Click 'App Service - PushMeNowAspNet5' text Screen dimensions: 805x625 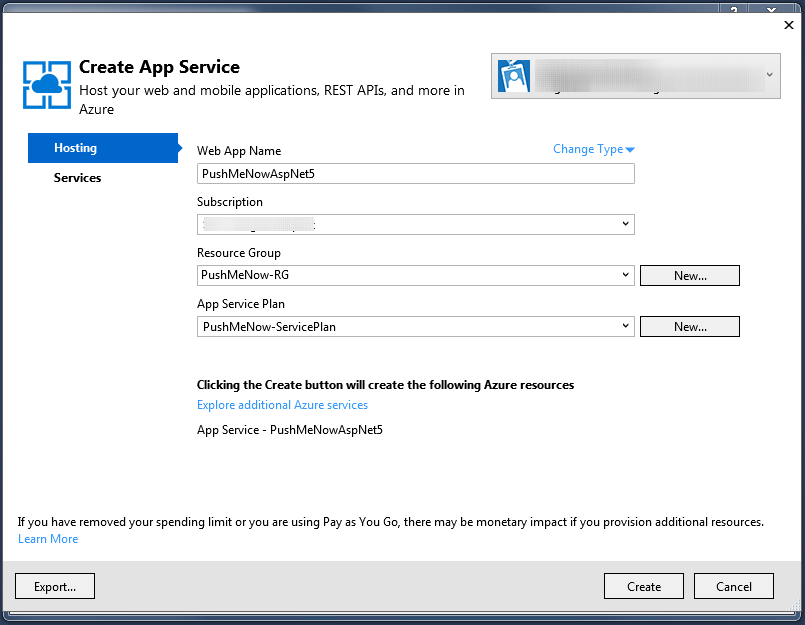click(290, 430)
